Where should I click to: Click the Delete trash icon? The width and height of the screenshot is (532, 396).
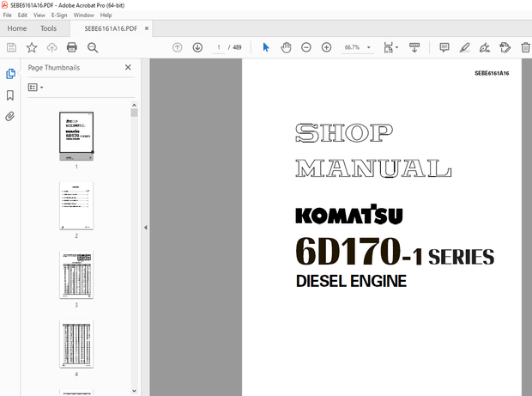525,47
